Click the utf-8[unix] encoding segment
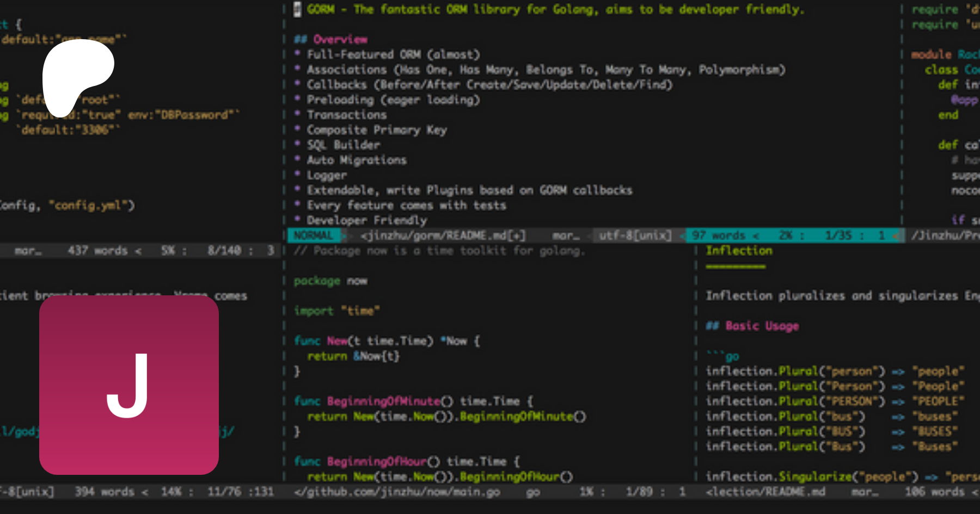Viewport: 980px width, 514px height. tap(635, 236)
